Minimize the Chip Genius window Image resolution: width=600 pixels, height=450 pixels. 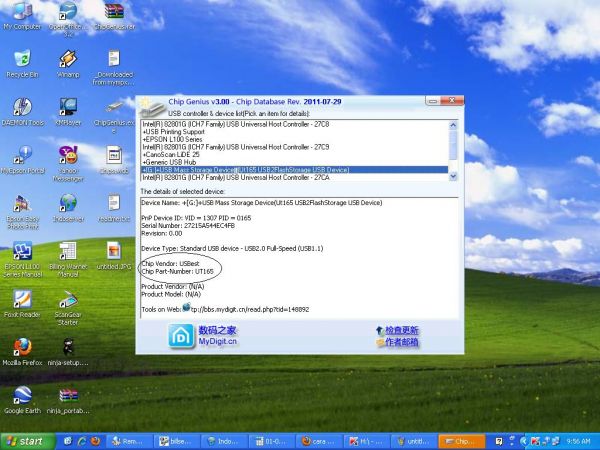433,101
